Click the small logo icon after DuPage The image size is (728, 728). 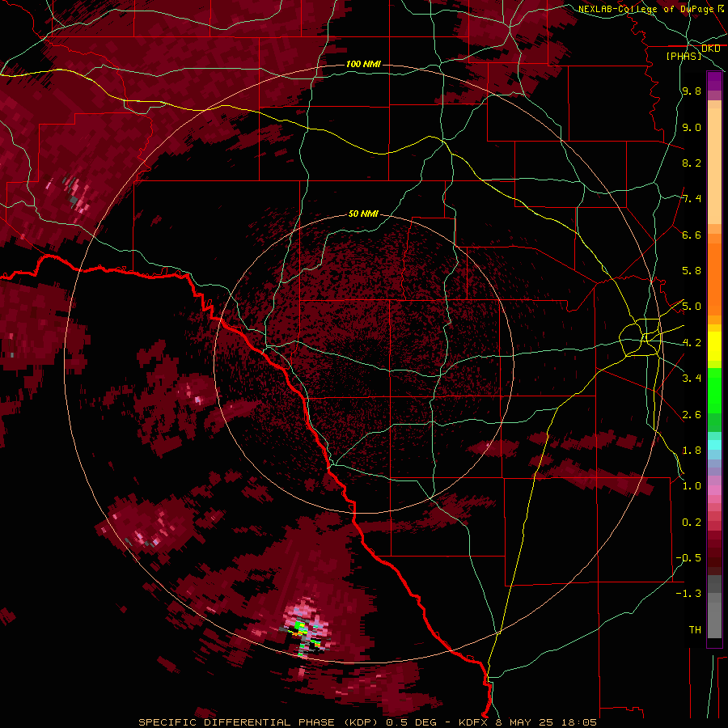(722, 8)
